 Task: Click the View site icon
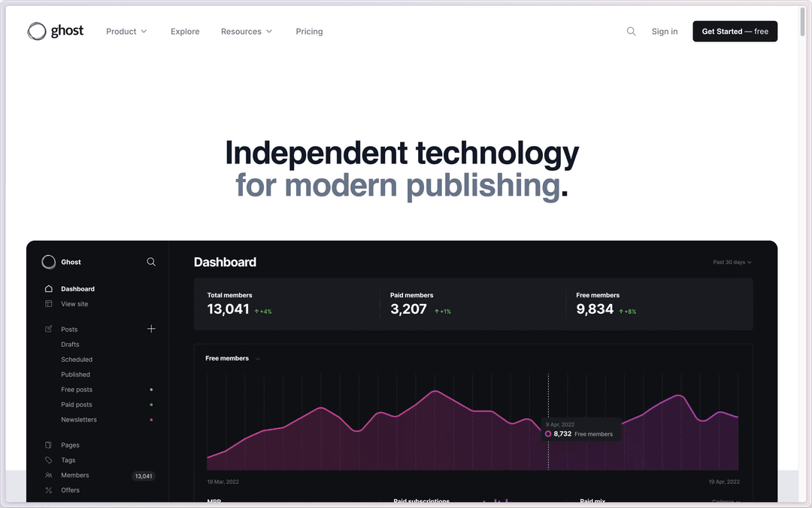49,304
